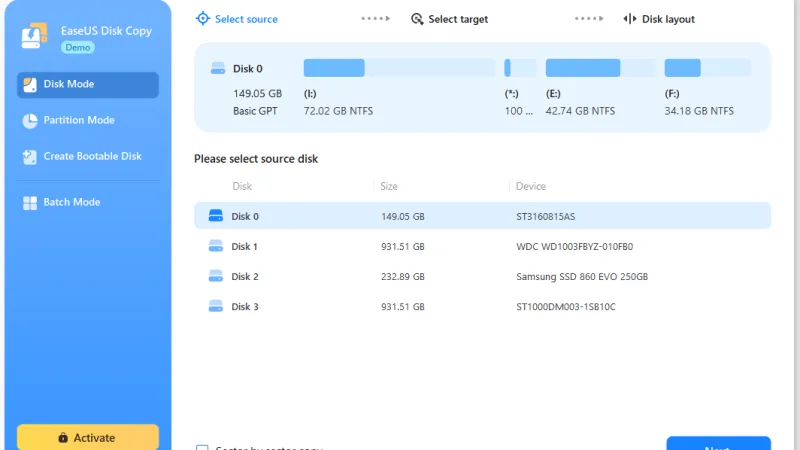Click the E: partition usage bar
This screenshot has height=450, width=800.
click(600, 68)
